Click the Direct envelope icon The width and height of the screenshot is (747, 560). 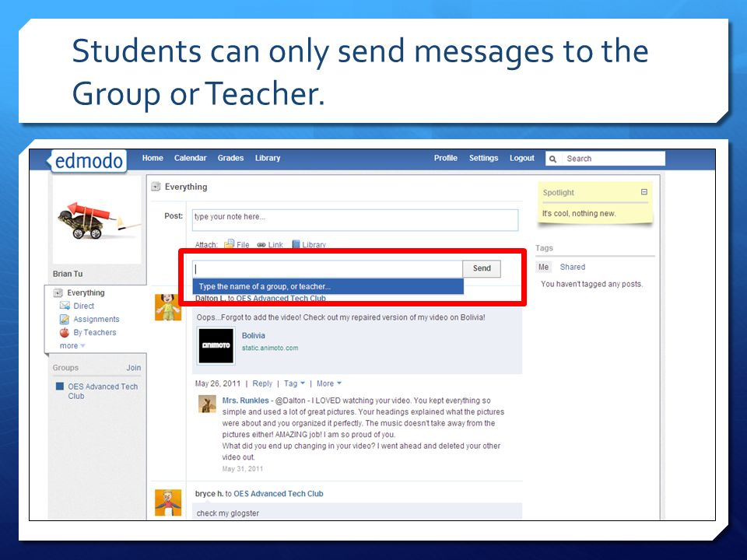click(x=65, y=306)
